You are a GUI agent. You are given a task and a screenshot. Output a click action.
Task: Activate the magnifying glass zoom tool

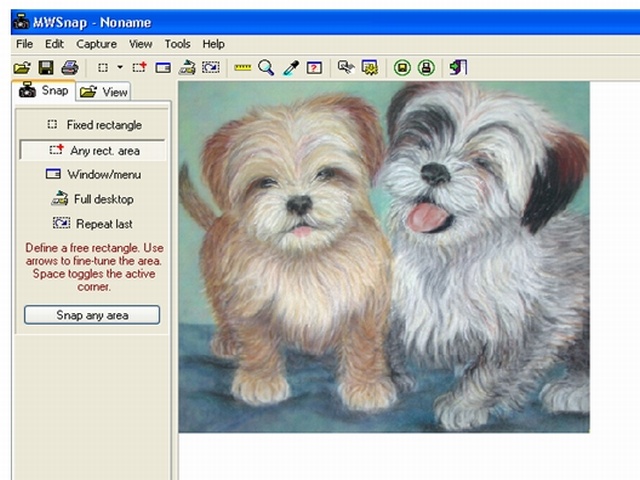coord(266,68)
